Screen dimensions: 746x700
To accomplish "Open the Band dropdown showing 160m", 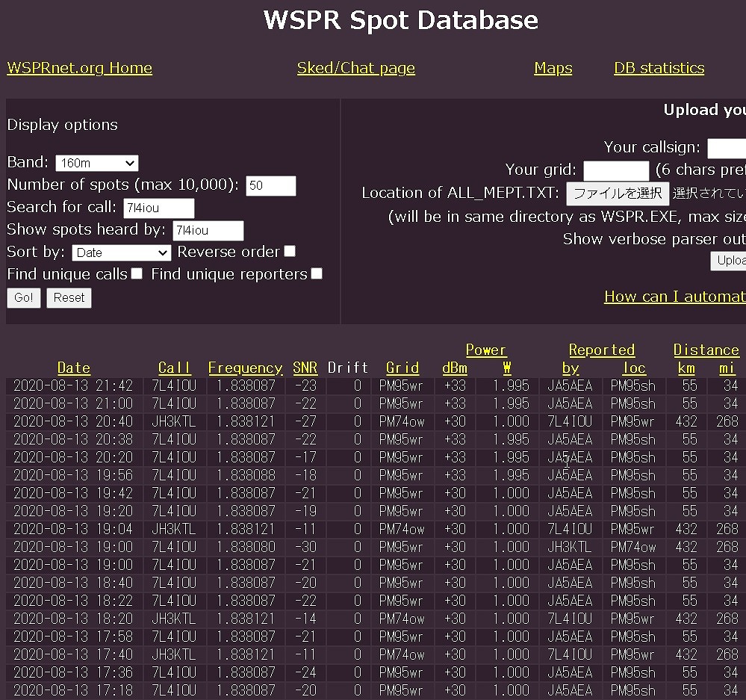I will [x=97, y=163].
